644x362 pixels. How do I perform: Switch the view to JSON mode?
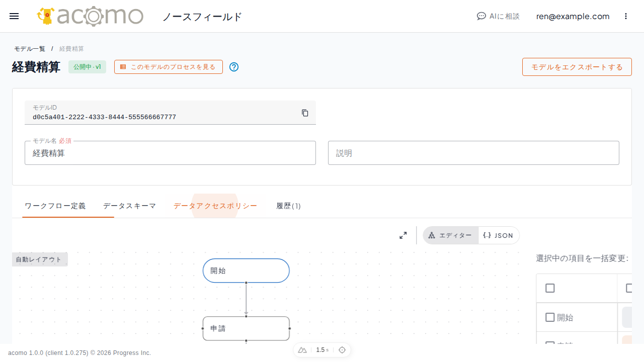pyautogui.click(x=499, y=235)
